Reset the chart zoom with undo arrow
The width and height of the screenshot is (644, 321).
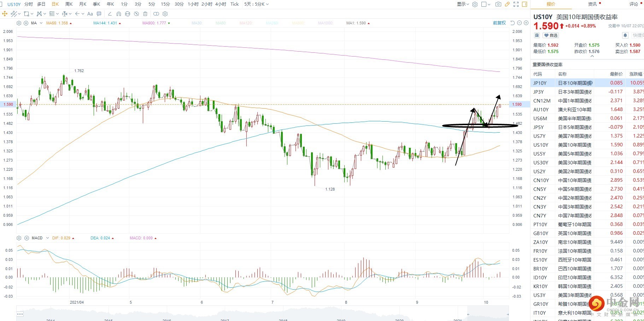coord(513,23)
